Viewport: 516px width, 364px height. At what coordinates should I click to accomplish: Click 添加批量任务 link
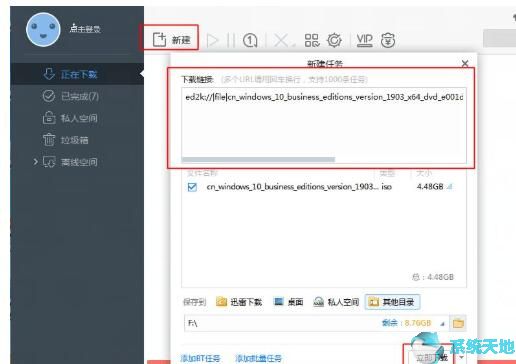coord(259,358)
